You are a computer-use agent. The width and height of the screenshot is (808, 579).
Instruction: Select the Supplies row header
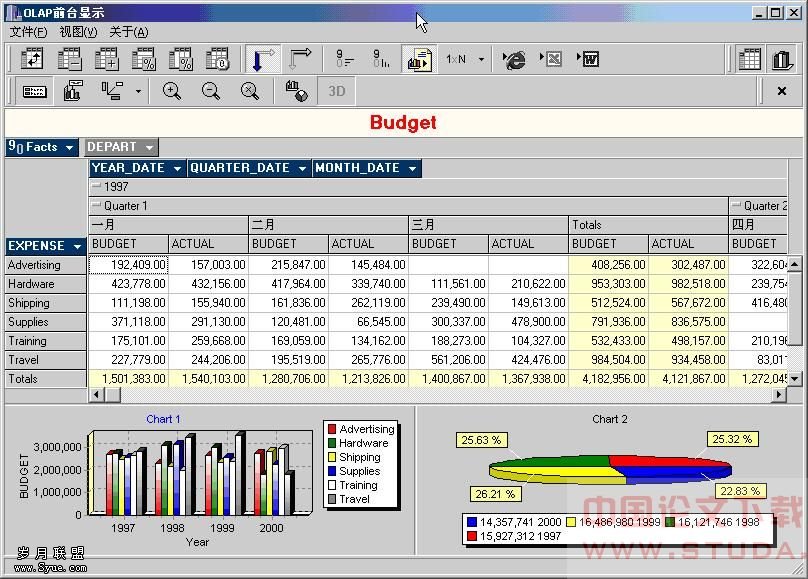45,322
